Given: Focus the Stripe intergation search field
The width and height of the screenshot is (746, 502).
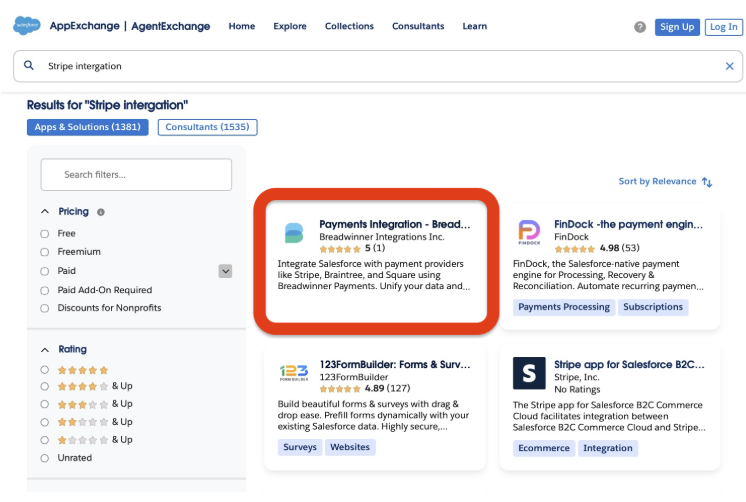Looking at the screenshot, I should pyautogui.click(x=378, y=66).
